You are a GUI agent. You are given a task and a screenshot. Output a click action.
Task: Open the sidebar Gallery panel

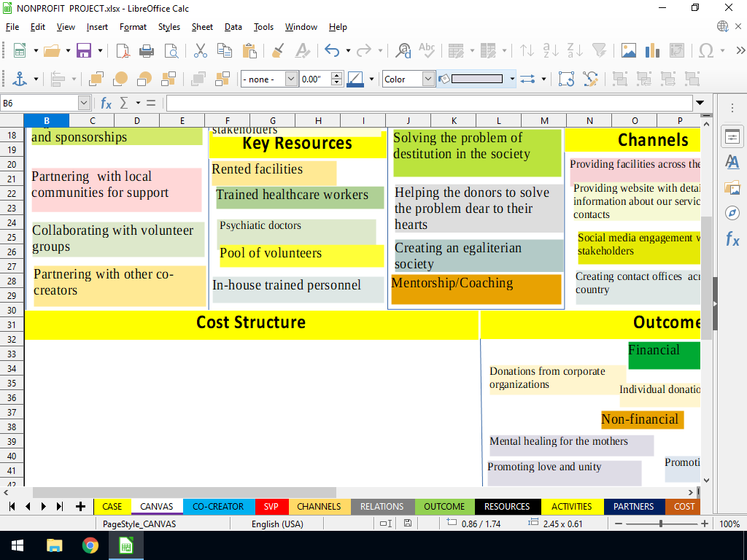tap(732, 187)
